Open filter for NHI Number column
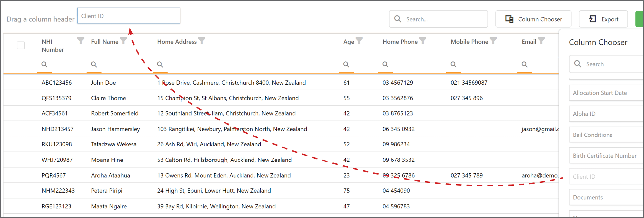This screenshot has width=644, height=218. tap(81, 41)
